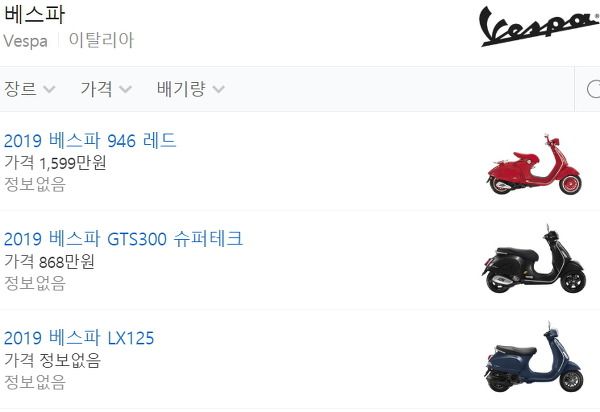Open the 2019 베스파 LX125 link
Image resolution: width=600 pixels, height=412 pixels.
pos(79,337)
